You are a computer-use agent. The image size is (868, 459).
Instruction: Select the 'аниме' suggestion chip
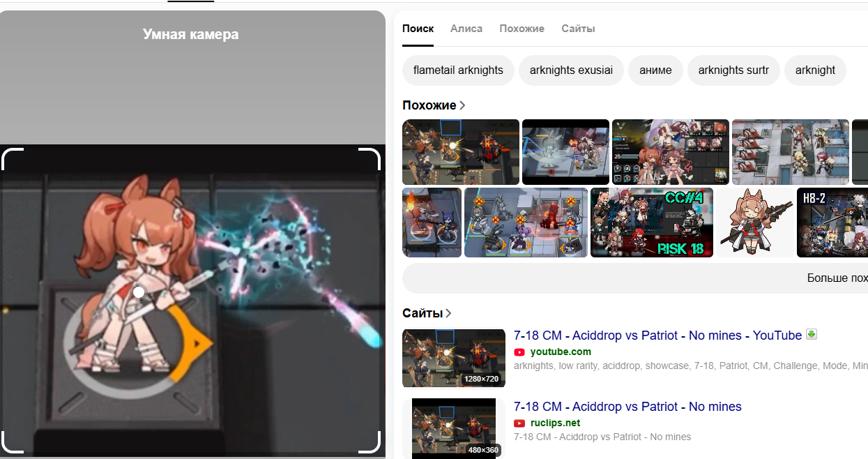pyautogui.click(x=655, y=70)
